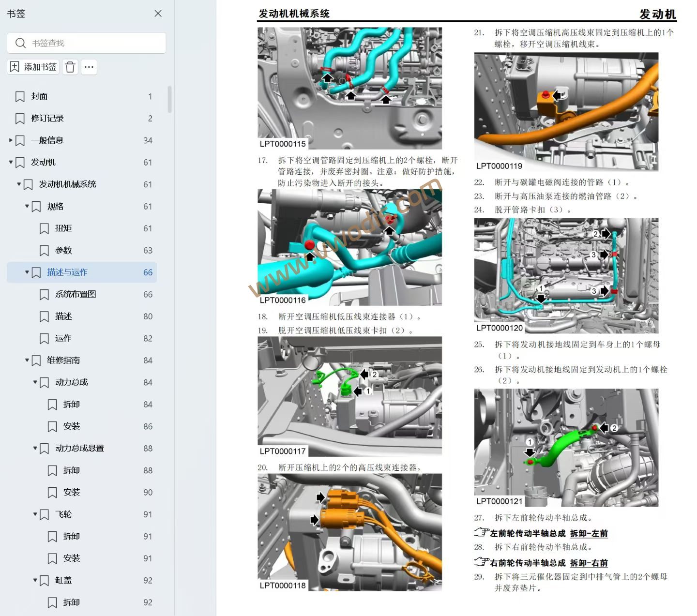Open 安装 bookmark at page 90

pyautogui.click(x=72, y=492)
